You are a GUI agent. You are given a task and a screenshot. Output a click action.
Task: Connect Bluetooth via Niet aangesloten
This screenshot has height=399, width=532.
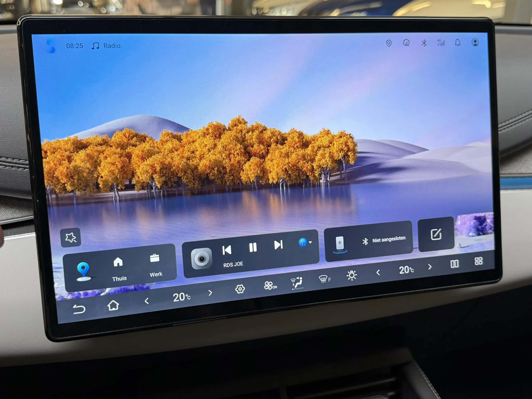pos(384,240)
